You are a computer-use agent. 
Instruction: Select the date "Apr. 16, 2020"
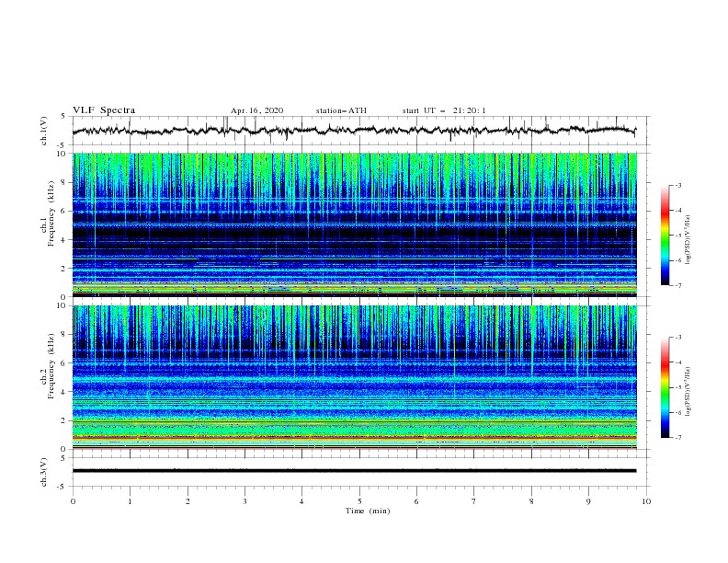coord(256,110)
